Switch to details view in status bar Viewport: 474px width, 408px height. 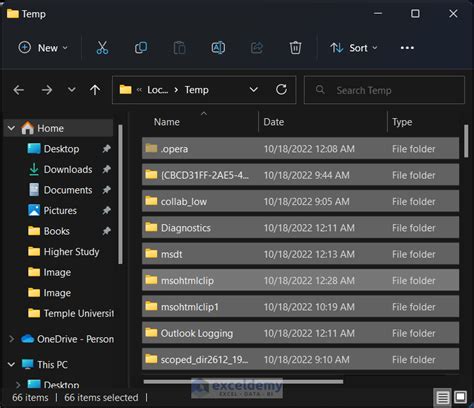click(x=443, y=397)
